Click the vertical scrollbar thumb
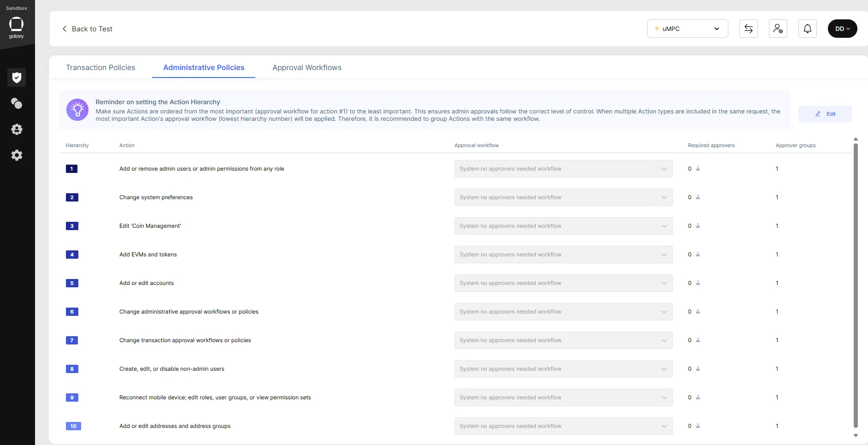The width and height of the screenshot is (868, 445). click(x=856, y=285)
